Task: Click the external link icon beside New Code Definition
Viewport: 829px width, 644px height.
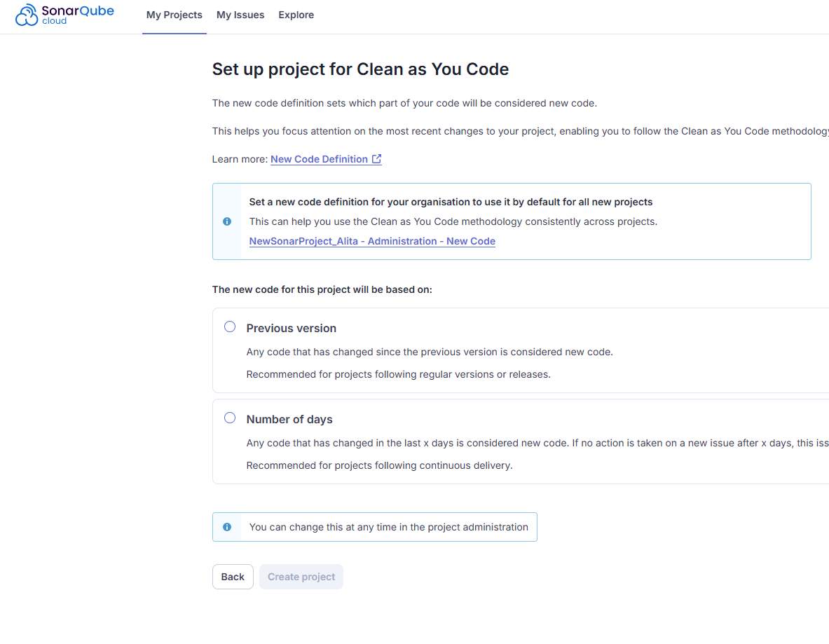Action: tap(376, 158)
